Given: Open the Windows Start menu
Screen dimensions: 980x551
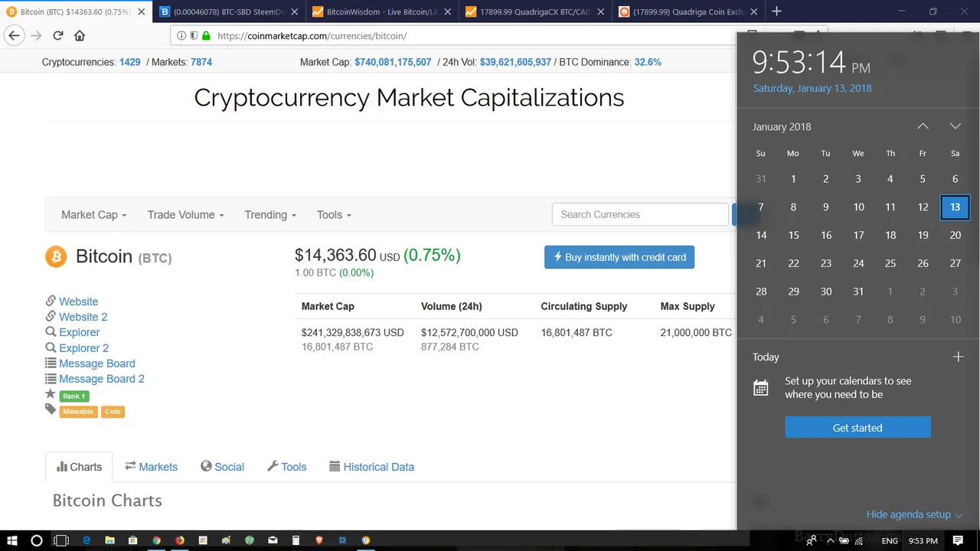Looking at the screenshot, I should (12, 540).
